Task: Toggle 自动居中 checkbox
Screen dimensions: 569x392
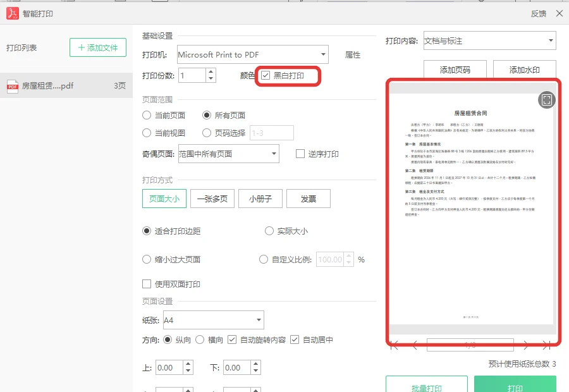Action: point(295,340)
